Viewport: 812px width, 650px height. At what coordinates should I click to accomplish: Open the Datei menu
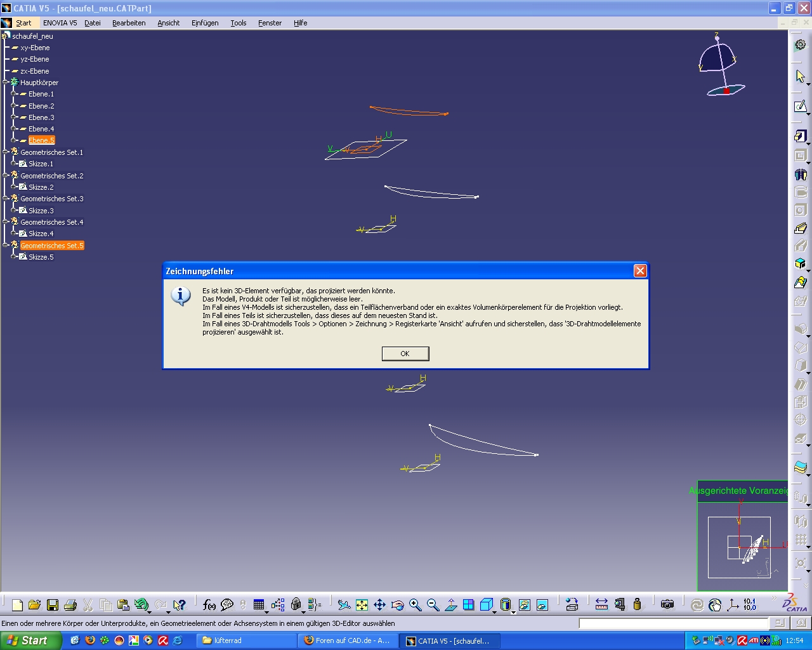pos(93,23)
